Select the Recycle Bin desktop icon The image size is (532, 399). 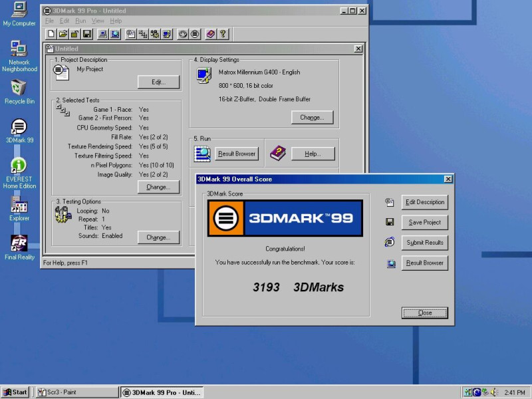pyautogui.click(x=19, y=92)
